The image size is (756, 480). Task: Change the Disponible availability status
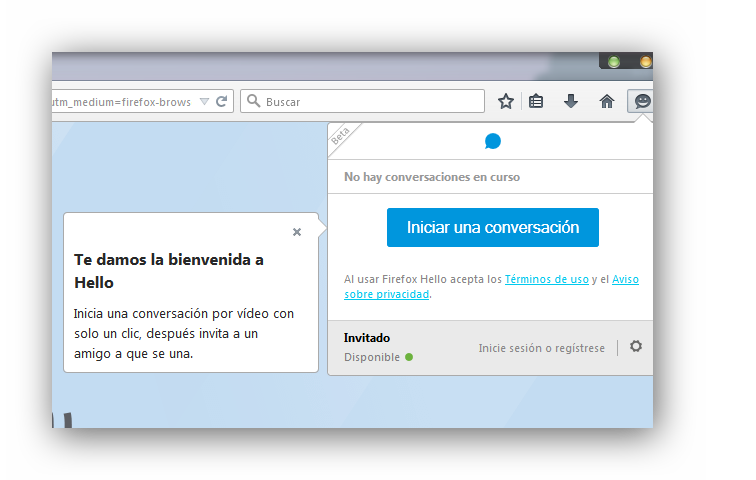378,357
